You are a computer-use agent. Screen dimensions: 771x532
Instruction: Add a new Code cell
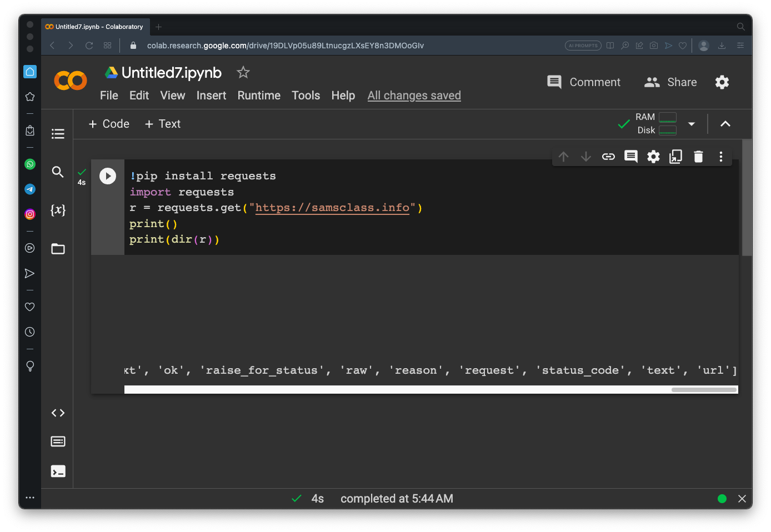pyautogui.click(x=109, y=124)
